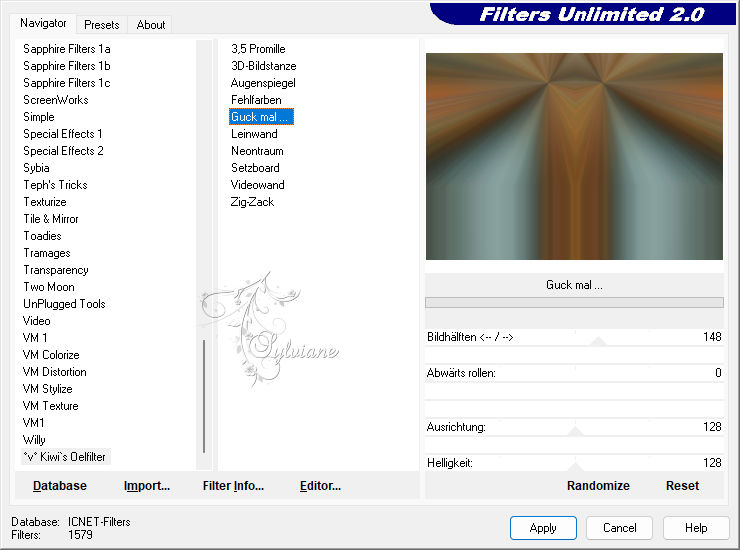The width and height of the screenshot is (740, 550).
Task: Choose the Augenspiegel filter
Action: click(x=263, y=83)
